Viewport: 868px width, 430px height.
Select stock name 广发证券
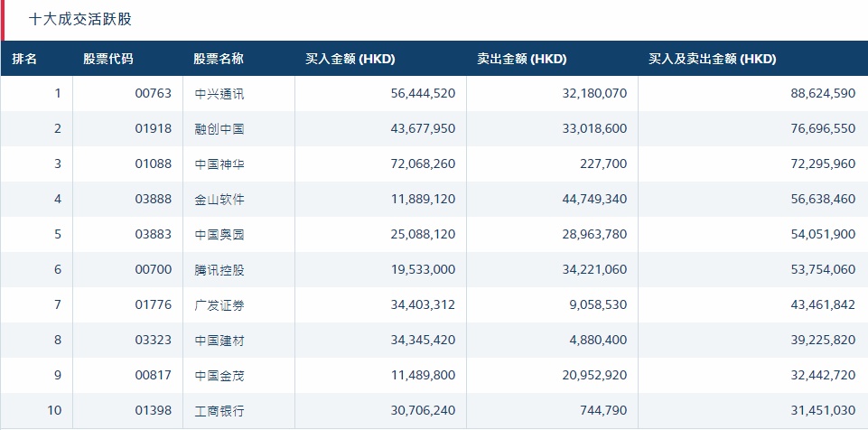pos(219,305)
